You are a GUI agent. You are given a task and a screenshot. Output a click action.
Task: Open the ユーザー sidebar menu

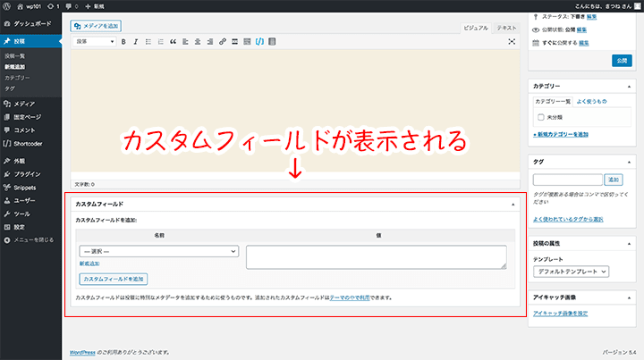[x=30, y=200]
